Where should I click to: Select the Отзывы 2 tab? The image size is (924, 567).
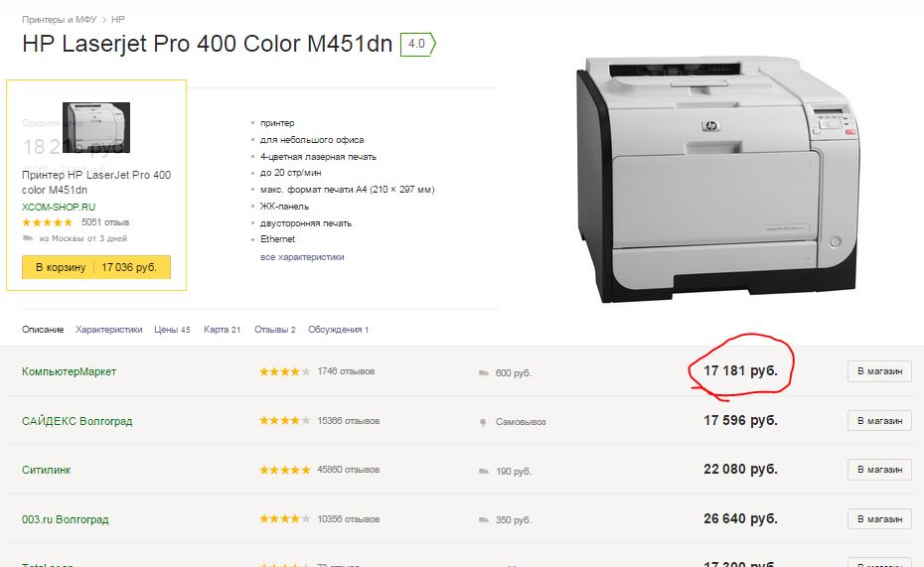(x=274, y=330)
